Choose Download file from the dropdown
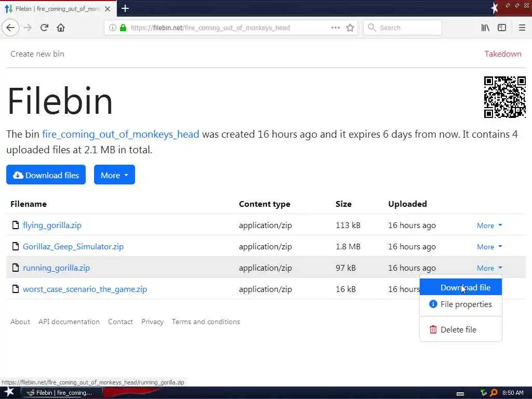The image size is (532, 399). pyautogui.click(x=461, y=287)
